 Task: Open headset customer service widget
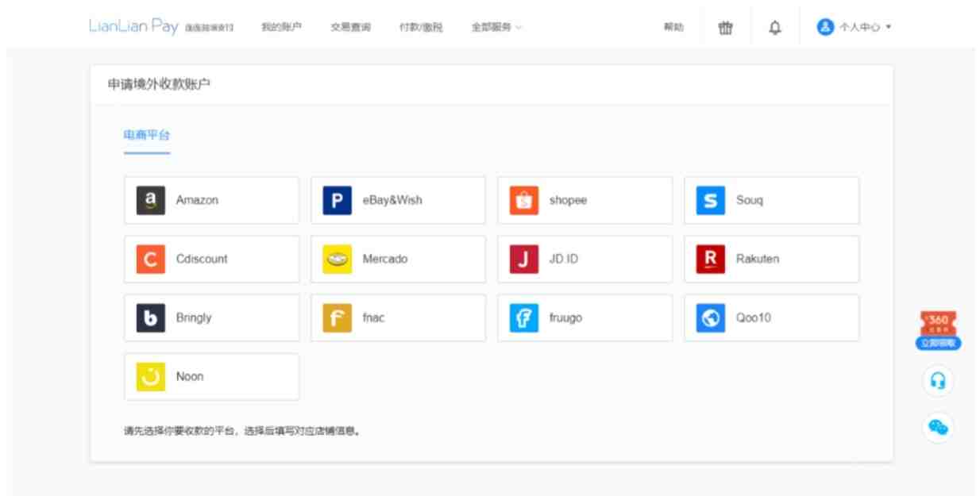938,381
